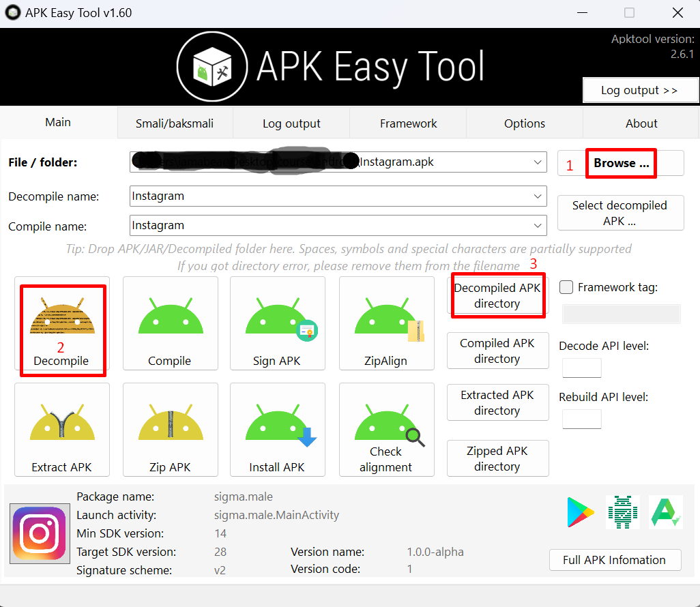Open the Zipped APK directory

[498, 458]
